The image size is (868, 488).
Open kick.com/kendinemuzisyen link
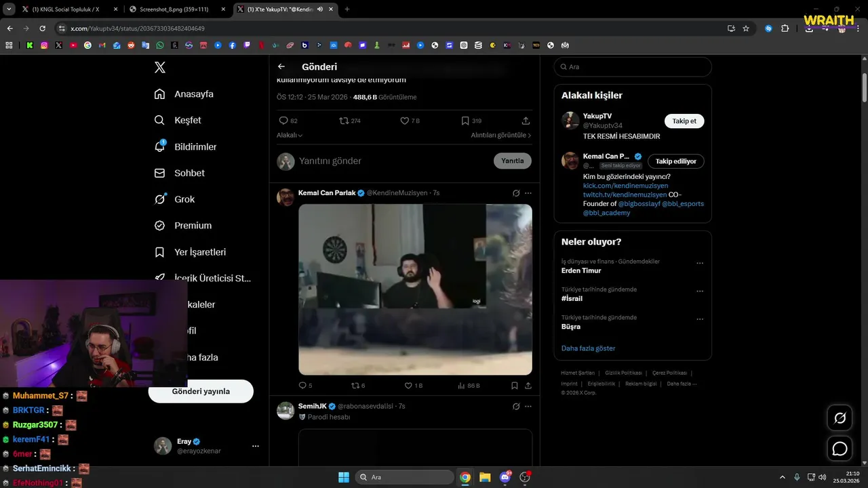[x=625, y=185]
